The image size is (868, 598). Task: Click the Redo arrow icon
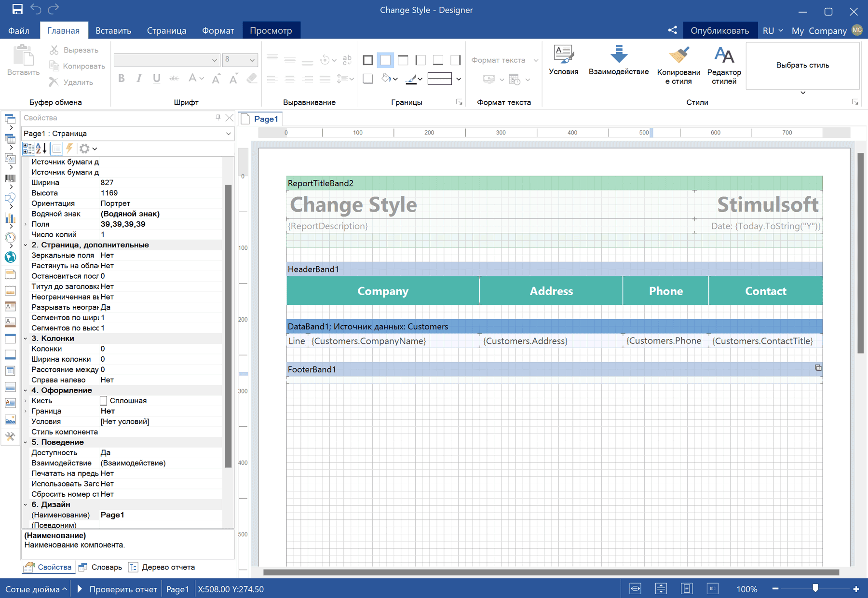point(54,9)
